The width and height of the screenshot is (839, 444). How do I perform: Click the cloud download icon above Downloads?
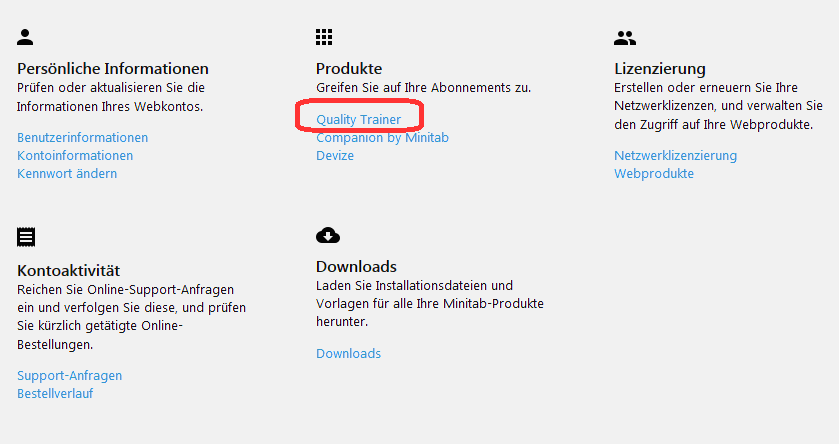click(327, 235)
